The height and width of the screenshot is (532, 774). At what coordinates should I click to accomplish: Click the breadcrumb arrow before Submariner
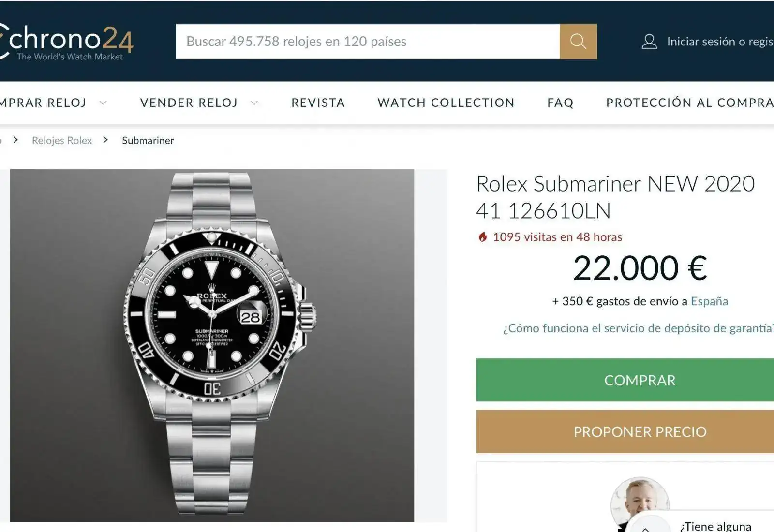[105, 140]
